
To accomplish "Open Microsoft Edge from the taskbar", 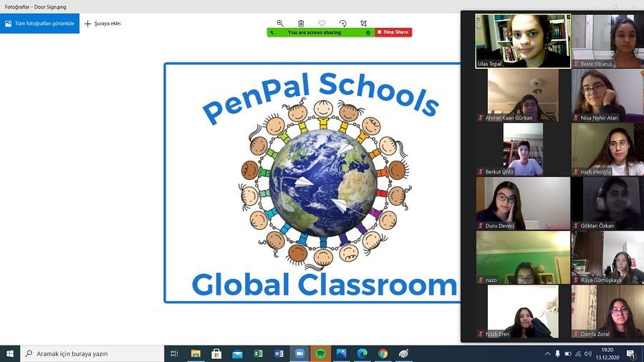I will pyautogui.click(x=362, y=353).
